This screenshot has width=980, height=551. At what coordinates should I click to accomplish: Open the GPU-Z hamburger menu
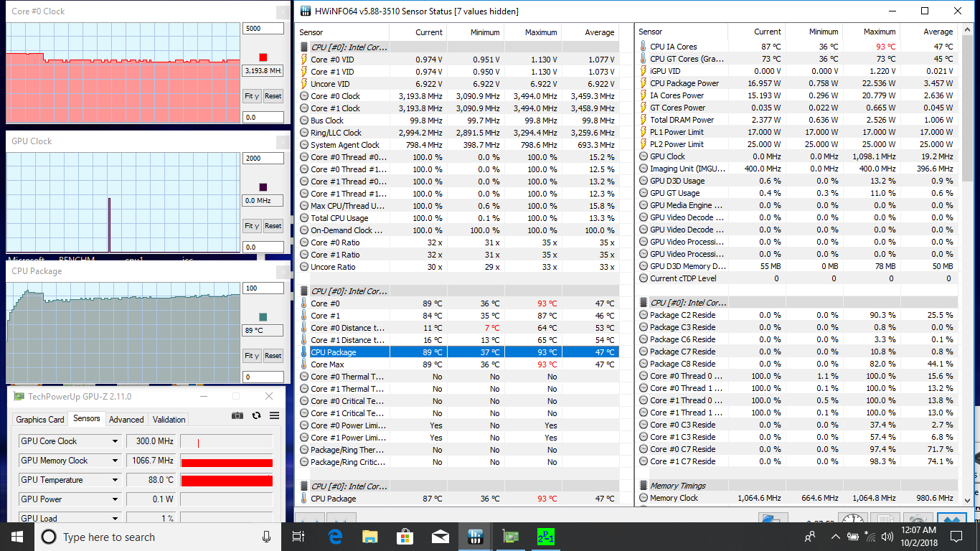tap(274, 415)
